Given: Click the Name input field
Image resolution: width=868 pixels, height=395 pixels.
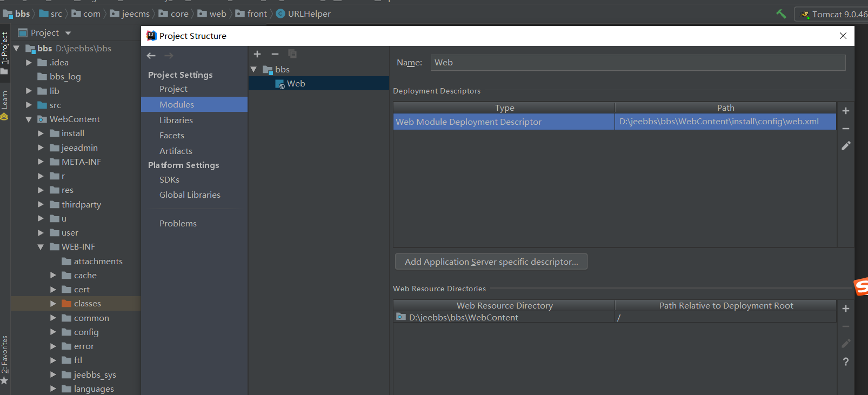Looking at the screenshot, I should tap(638, 63).
